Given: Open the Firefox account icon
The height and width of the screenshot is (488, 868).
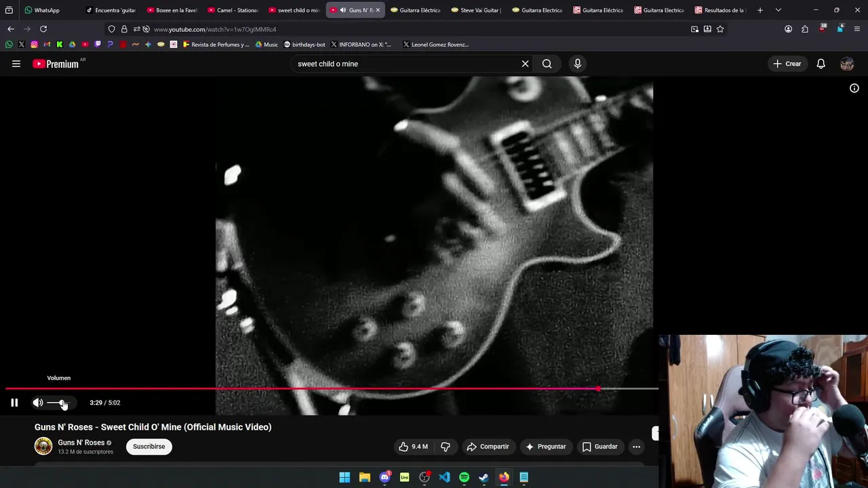Looking at the screenshot, I should point(788,29).
